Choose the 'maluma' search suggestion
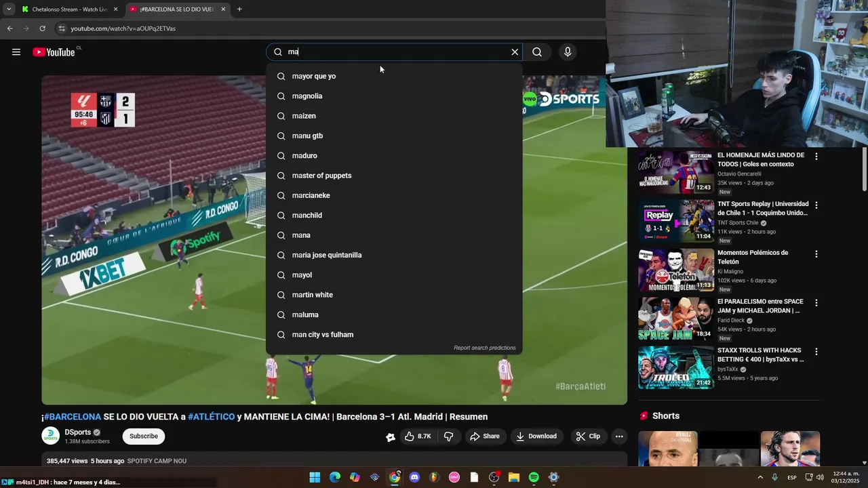 394,314
